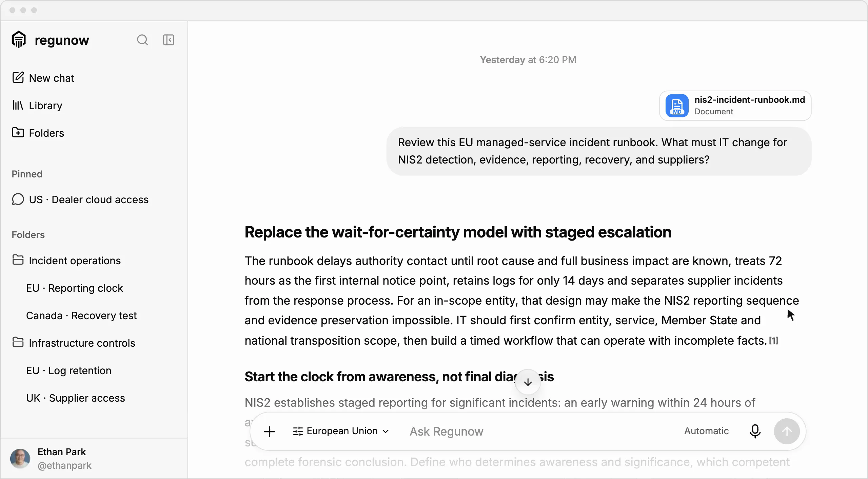The image size is (868, 479).
Task: Send message with the up-arrow button
Action: pyautogui.click(x=787, y=432)
